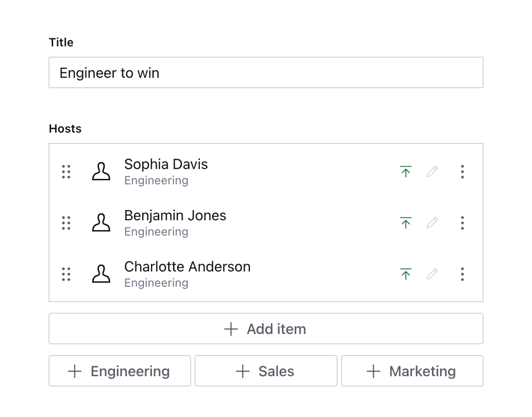Add a new Sales host
Viewport: 532px width, 417px height.
(x=266, y=371)
